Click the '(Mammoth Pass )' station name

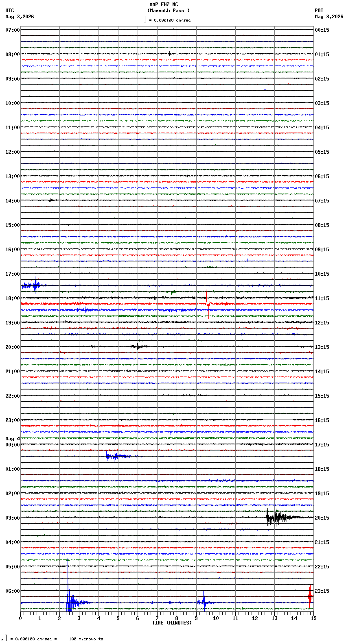(169, 11)
